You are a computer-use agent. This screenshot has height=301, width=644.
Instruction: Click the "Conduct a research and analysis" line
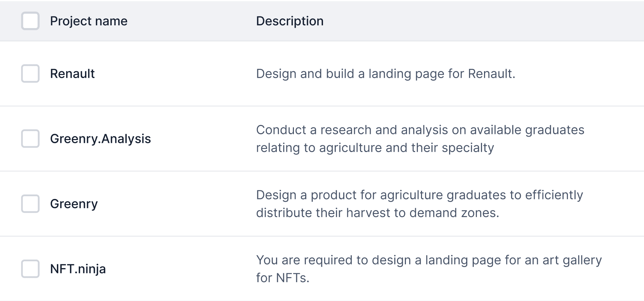tap(352, 130)
